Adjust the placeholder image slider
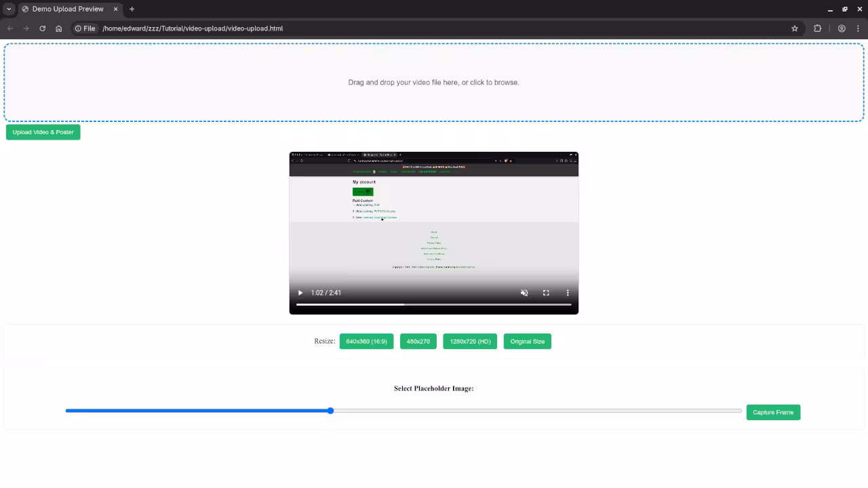Viewport: 868px width, 488px height. [330, 411]
